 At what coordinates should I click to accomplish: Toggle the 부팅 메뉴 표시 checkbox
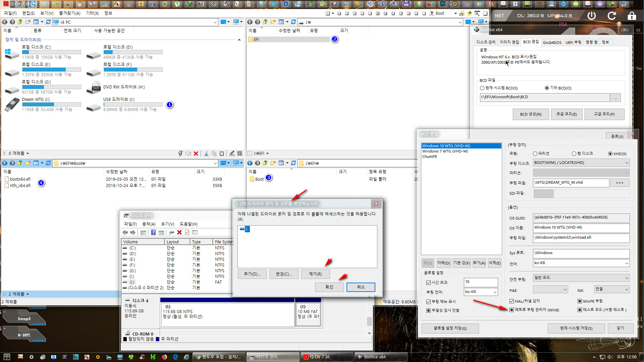pos(428,302)
